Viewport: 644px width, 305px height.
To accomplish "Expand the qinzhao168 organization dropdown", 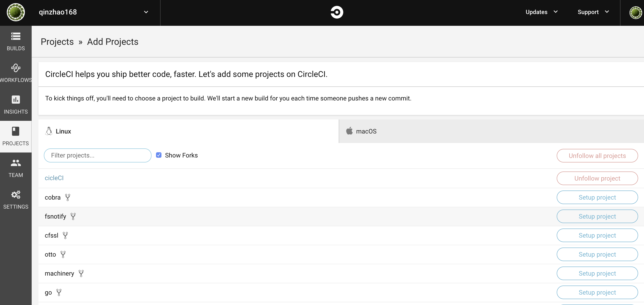I will pos(146,12).
